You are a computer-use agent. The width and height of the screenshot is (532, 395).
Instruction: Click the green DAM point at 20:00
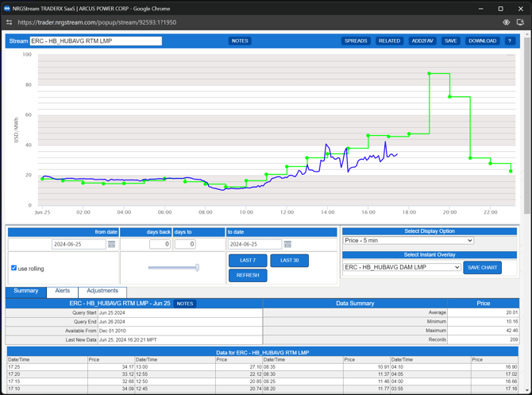[x=449, y=97]
